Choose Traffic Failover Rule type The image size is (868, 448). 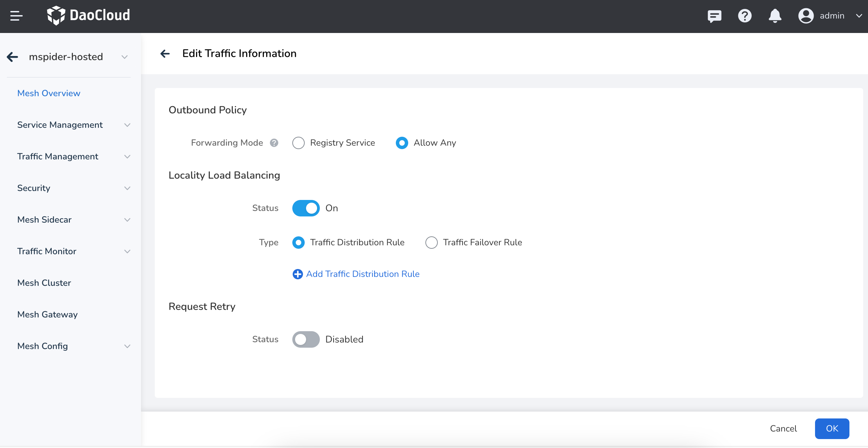click(x=431, y=243)
